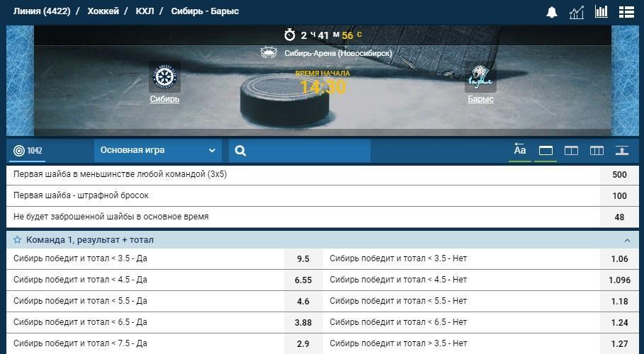This screenshot has width=644, height=354.
Task: Click the Барыс team logo
Action: pyautogui.click(x=480, y=77)
